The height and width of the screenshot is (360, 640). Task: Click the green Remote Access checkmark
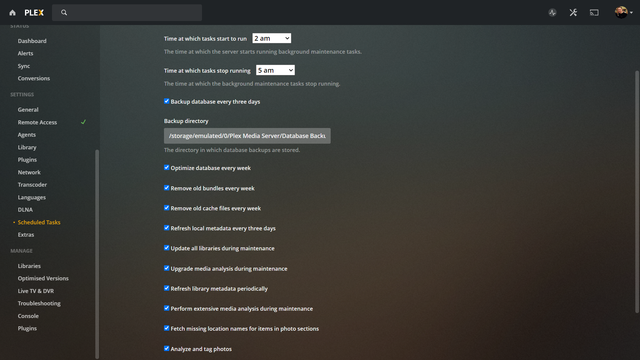click(83, 122)
